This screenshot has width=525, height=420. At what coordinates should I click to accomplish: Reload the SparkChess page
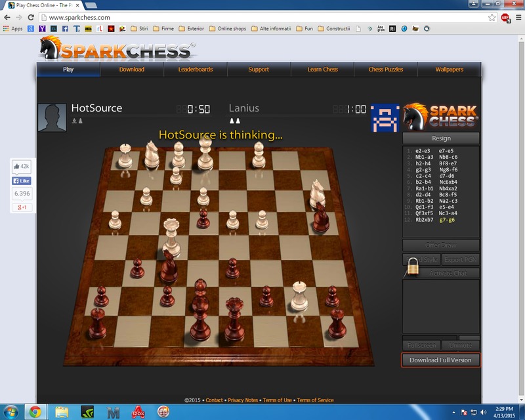(x=31, y=18)
